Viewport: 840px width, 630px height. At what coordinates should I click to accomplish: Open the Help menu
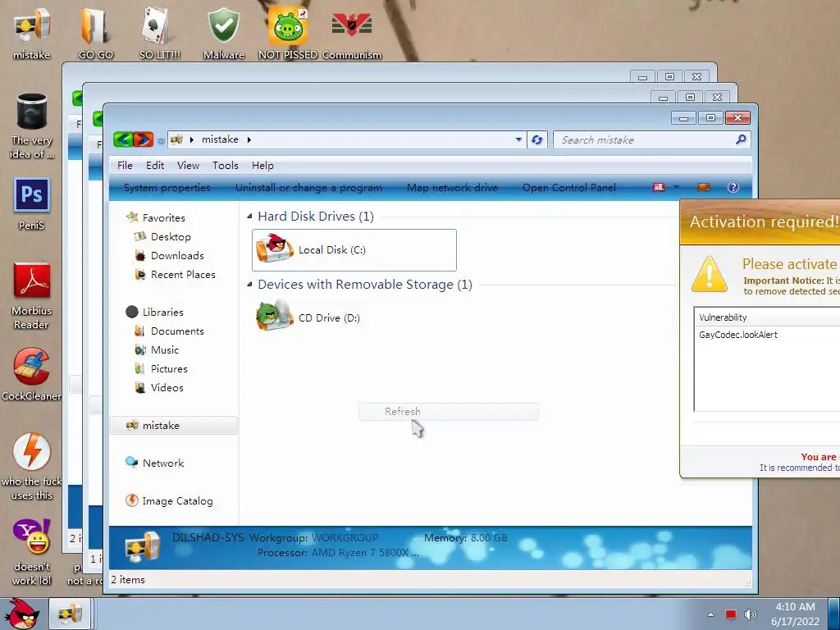click(262, 166)
